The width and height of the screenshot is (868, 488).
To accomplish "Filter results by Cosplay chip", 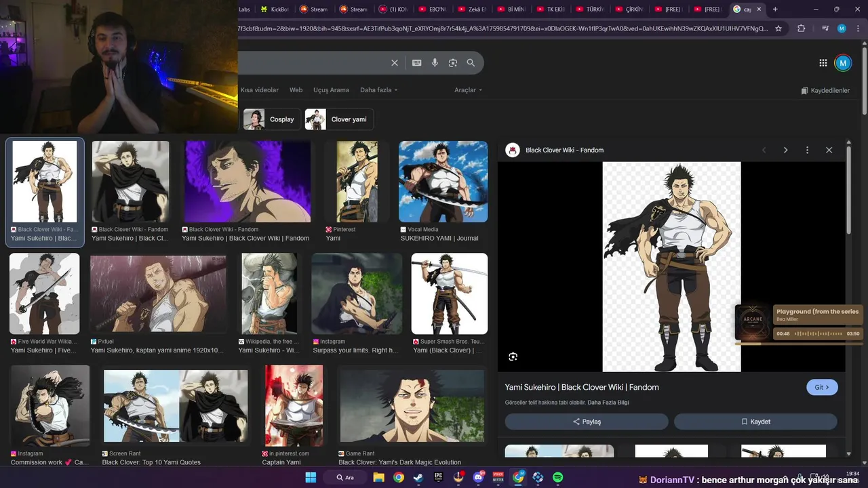I will tap(272, 119).
